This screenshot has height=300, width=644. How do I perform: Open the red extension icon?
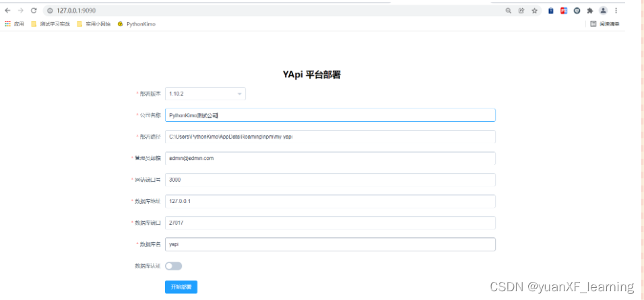coord(564,11)
